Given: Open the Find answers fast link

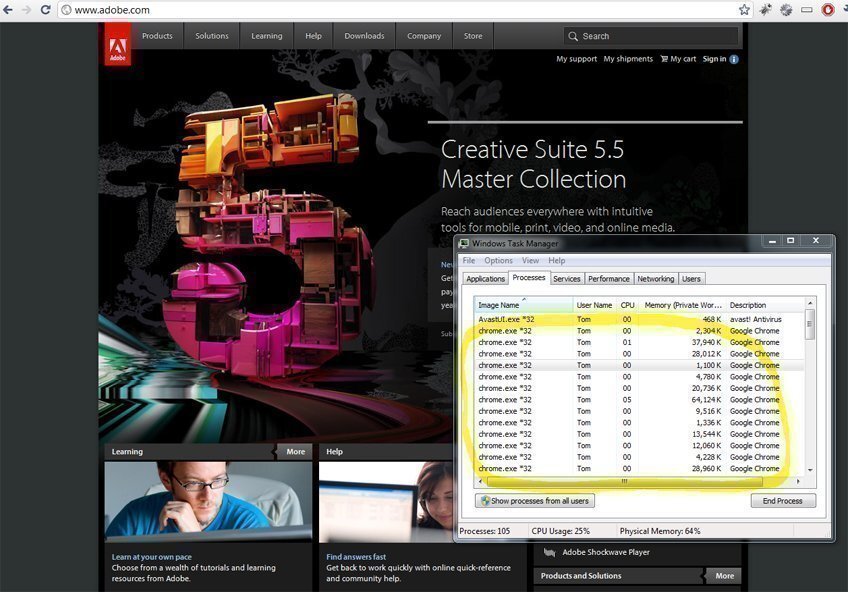Looking at the screenshot, I should click(356, 557).
